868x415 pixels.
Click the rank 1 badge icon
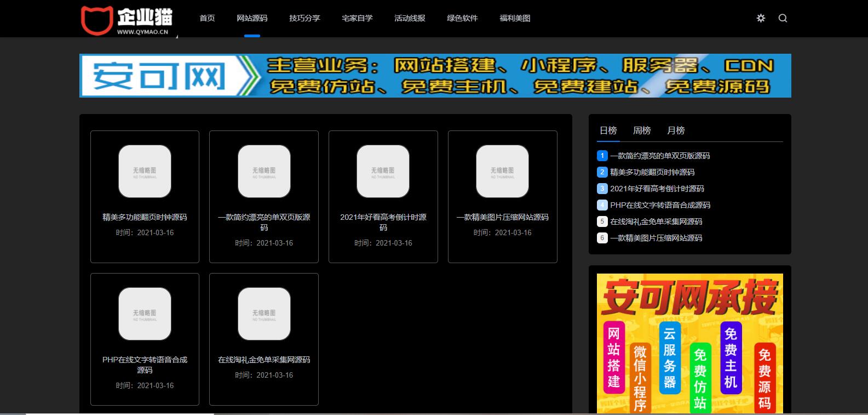pos(602,156)
